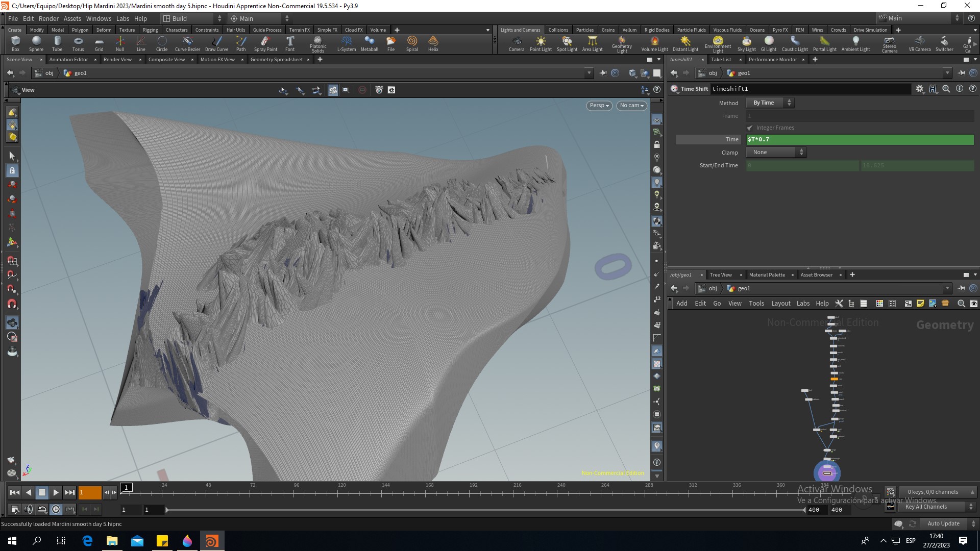Click the Torus shelf tool
980x551 pixels.
(x=78, y=43)
